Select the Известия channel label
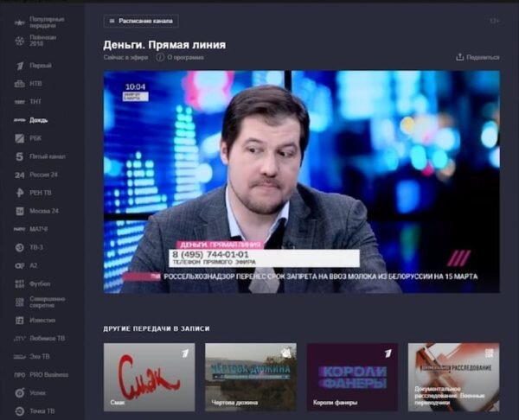519x420 pixels. pyautogui.click(x=42, y=320)
